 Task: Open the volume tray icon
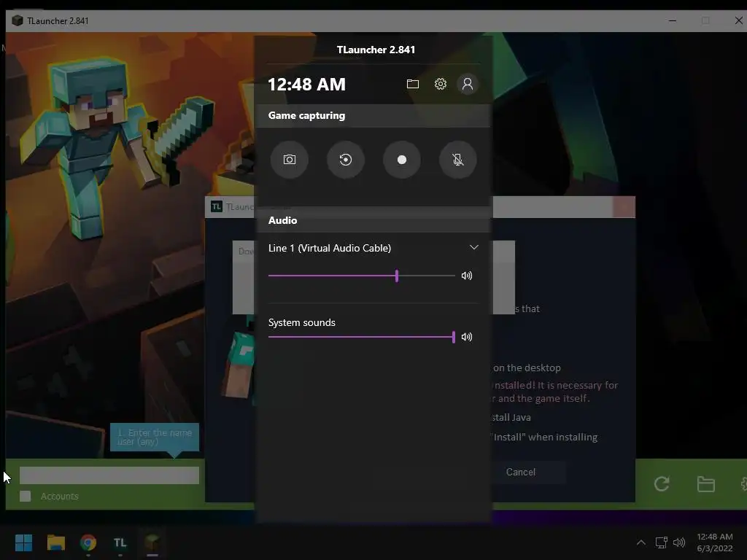point(679,542)
